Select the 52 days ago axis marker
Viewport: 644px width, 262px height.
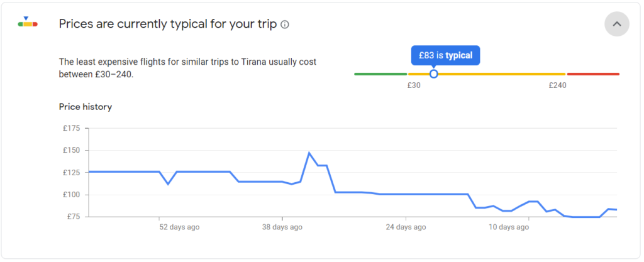pos(179,227)
